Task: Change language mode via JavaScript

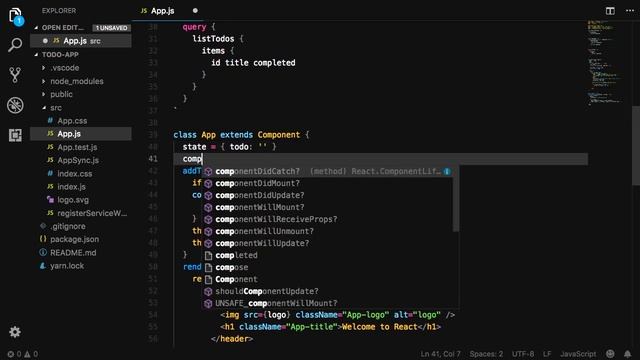Action: click(x=578, y=354)
